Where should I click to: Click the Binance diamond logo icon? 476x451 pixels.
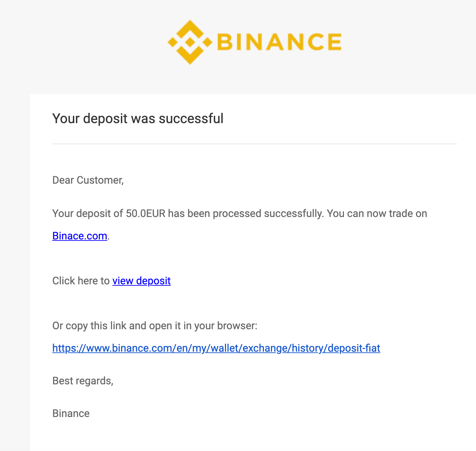coord(190,42)
